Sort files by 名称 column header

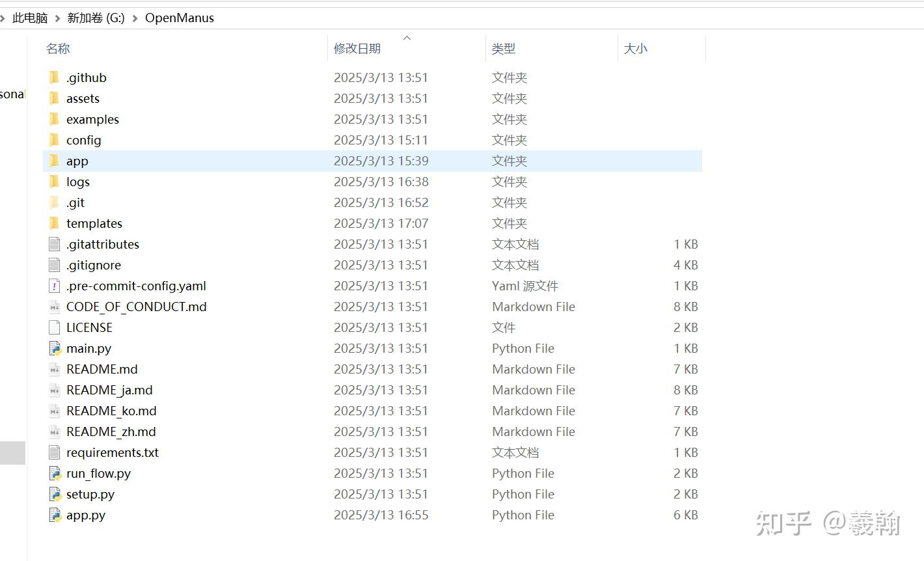click(x=58, y=49)
